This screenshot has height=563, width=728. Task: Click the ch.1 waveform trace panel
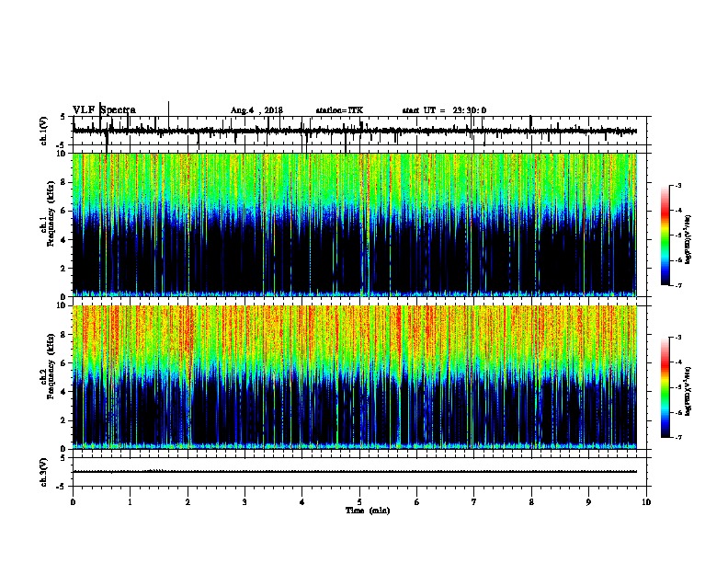[359, 131]
